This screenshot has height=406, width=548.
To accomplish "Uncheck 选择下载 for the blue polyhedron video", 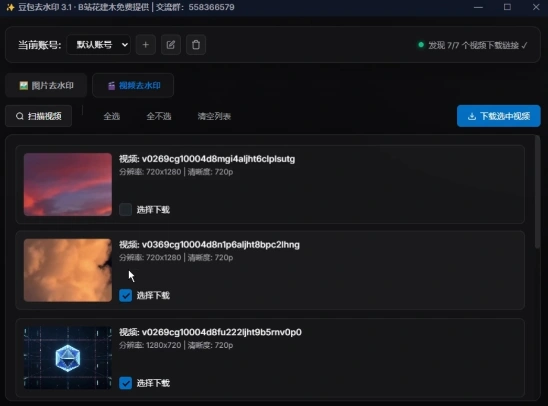I will 125,383.
